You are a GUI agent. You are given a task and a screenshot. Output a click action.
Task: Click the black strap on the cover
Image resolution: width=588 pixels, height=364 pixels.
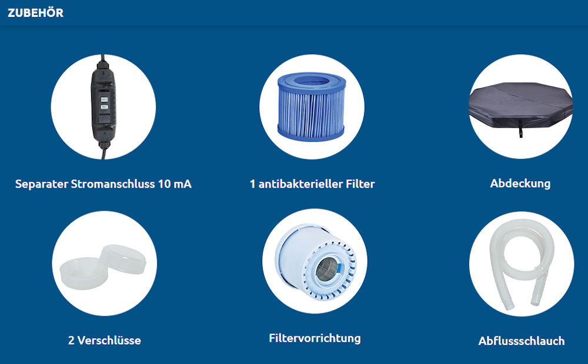pyautogui.click(x=520, y=128)
